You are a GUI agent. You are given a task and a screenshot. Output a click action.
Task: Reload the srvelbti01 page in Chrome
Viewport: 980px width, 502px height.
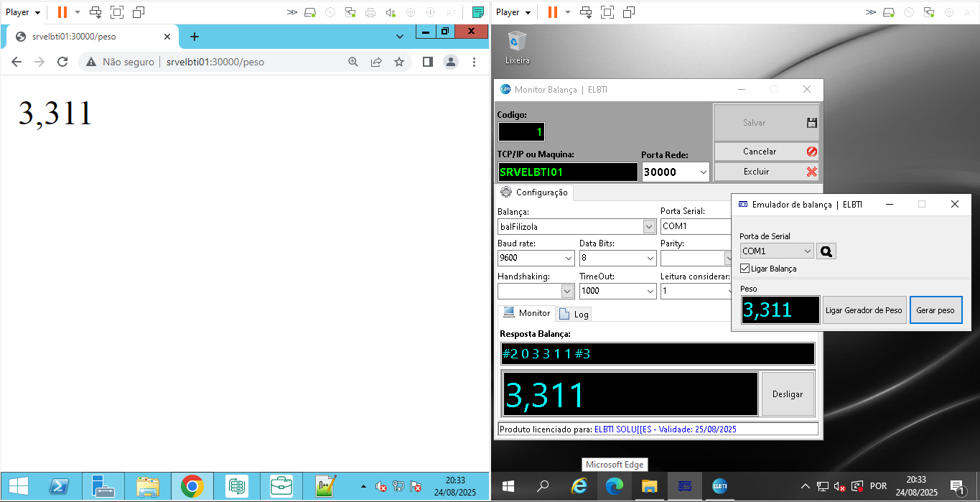62,62
